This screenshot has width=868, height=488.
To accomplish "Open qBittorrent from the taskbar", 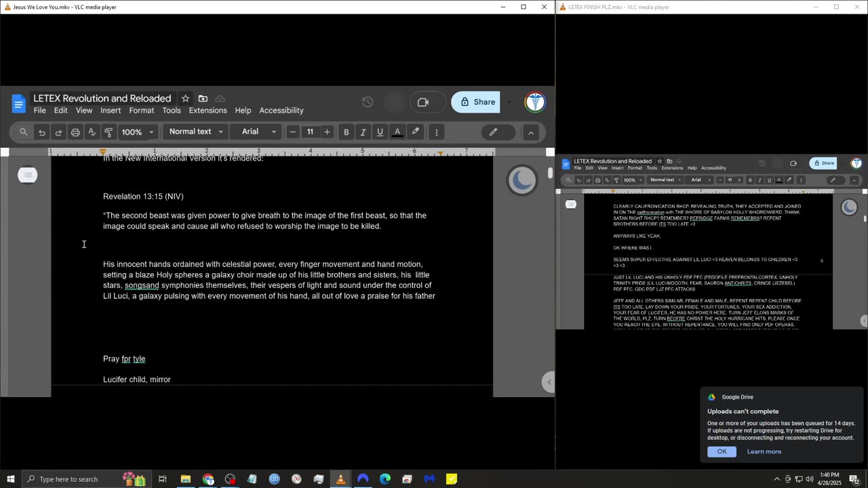I will [274, 479].
